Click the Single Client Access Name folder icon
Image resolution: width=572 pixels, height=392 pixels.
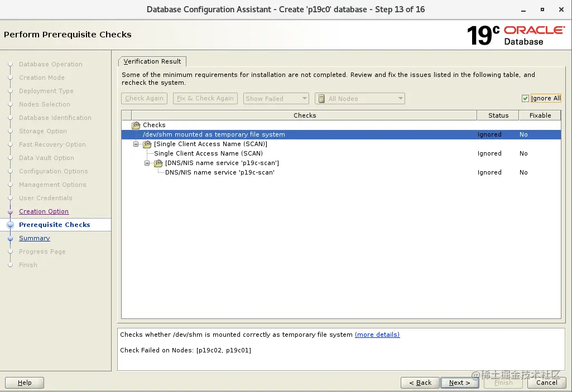click(147, 144)
